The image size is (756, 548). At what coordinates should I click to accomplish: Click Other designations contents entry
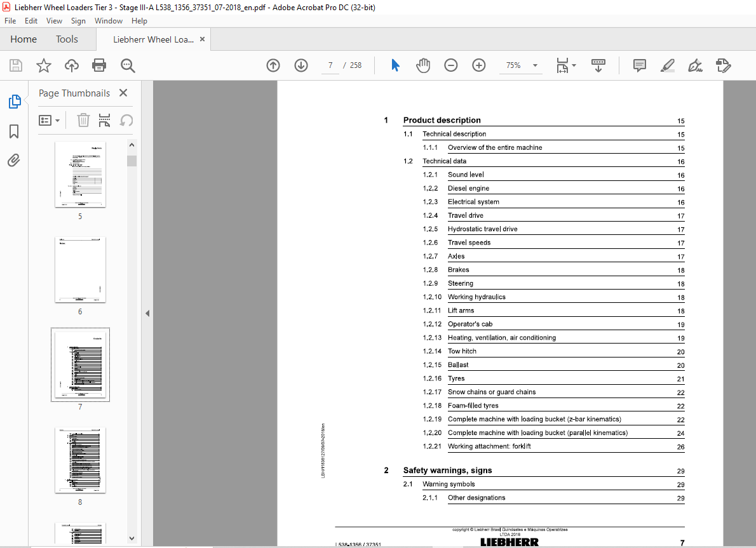476,498
